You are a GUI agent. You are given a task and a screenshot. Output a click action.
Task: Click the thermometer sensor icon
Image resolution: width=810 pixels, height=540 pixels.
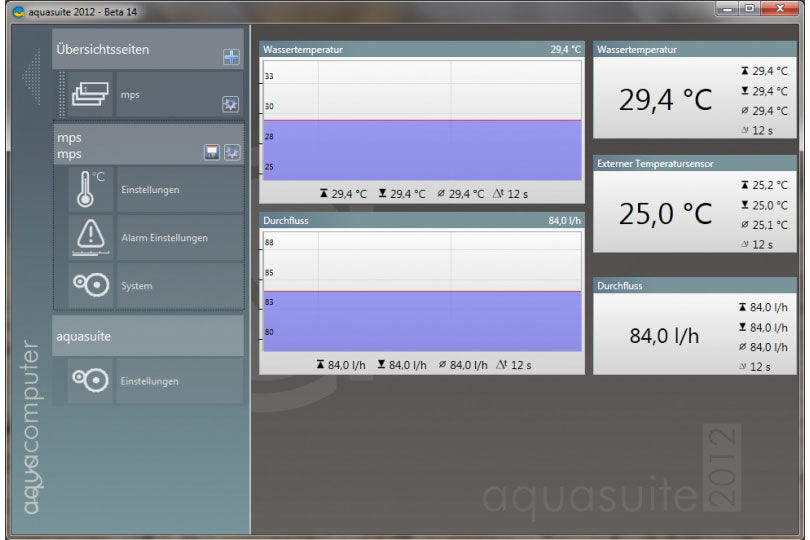pos(90,189)
